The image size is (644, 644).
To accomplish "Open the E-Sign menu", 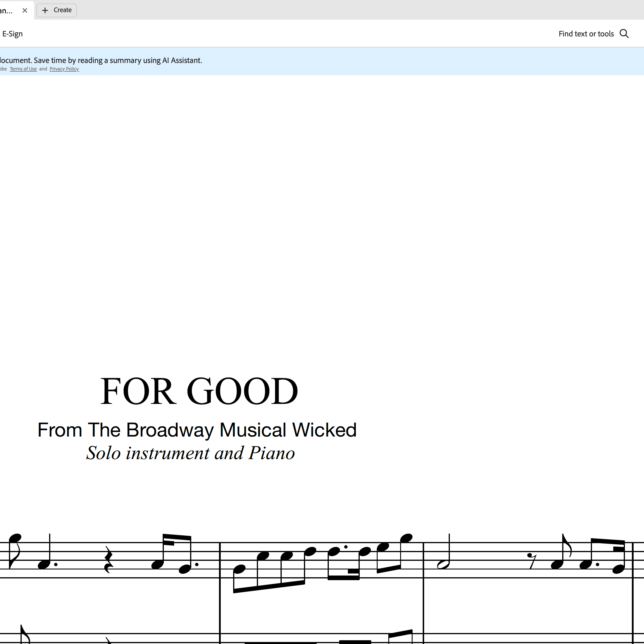I will pyautogui.click(x=12, y=34).
